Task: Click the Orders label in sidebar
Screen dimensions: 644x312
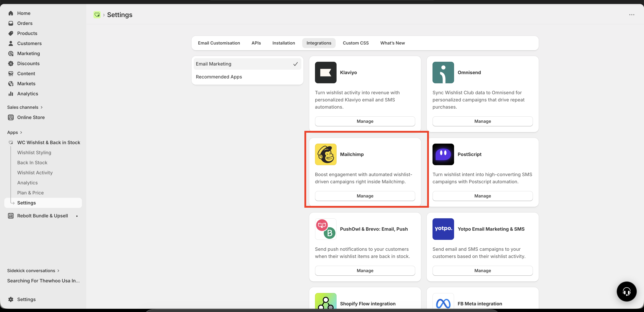Action: (25, 23)
